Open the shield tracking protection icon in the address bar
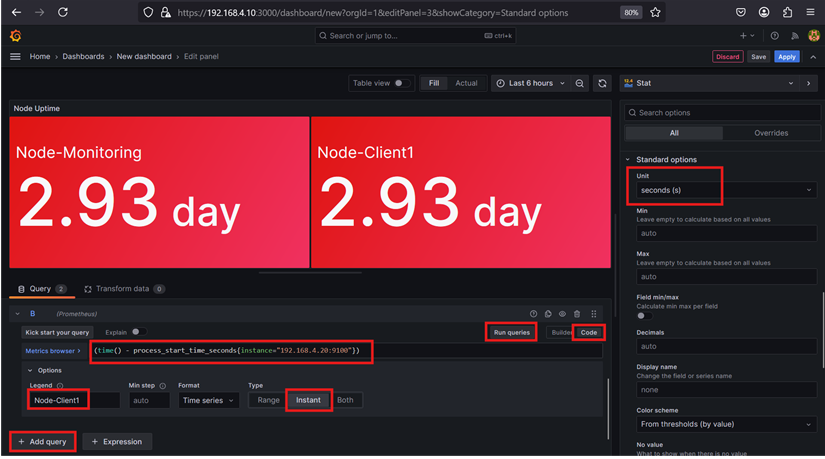The width and height of the screenshot is (825, 459). coord(148,13)
